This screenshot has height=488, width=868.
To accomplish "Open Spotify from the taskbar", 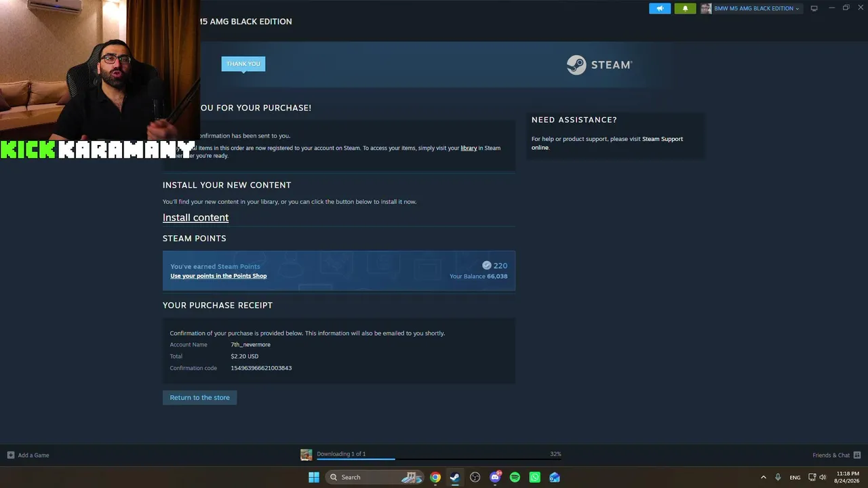I will 515,477.
